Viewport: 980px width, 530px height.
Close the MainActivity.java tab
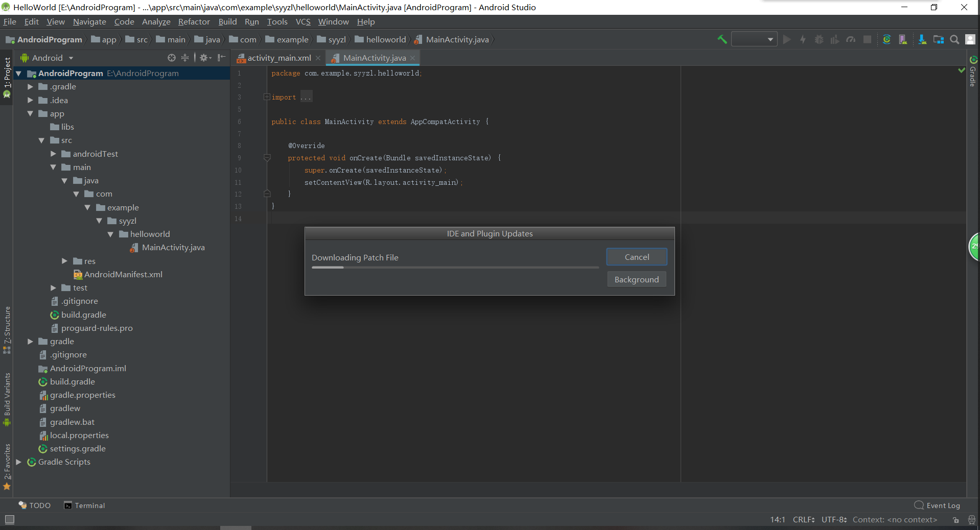412,58
